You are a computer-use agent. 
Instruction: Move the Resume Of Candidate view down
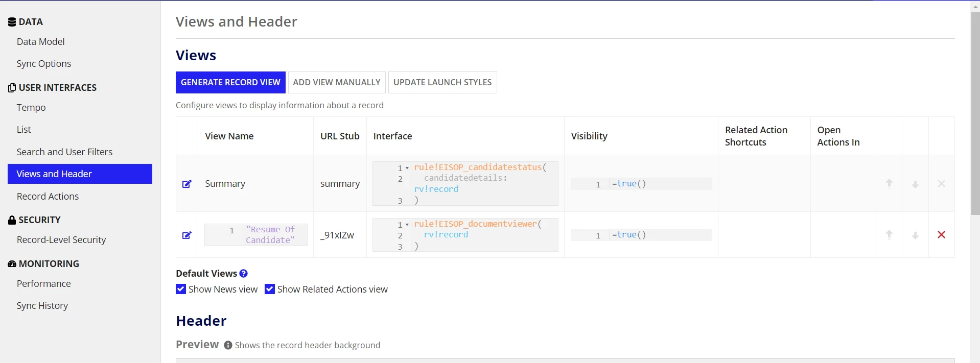(915, 234)
